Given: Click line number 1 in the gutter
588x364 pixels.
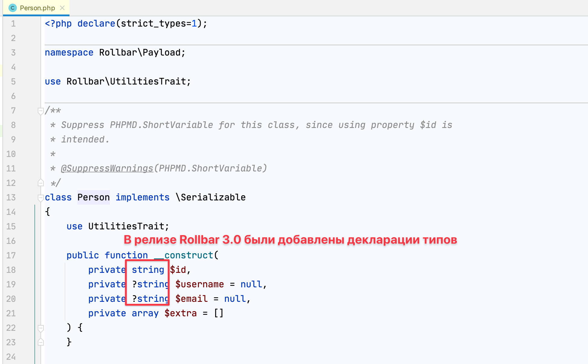Looking at the screenshot, I should 13,24.
